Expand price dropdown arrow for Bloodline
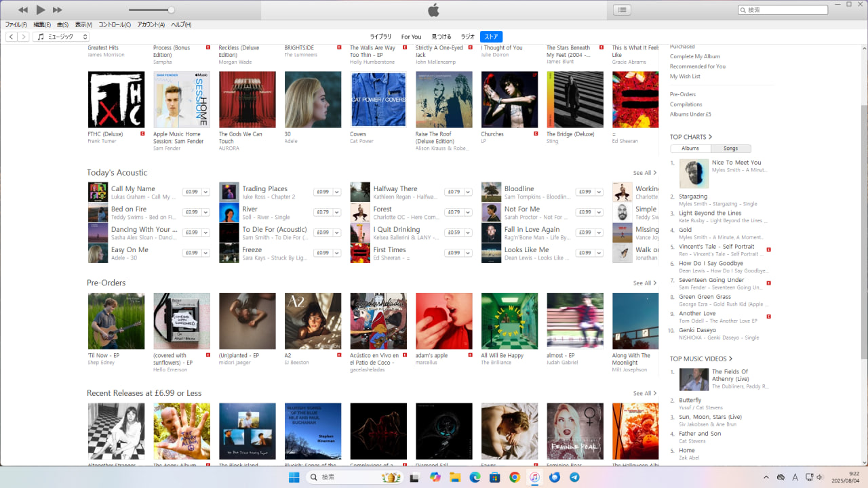868x488 pixels. pos(599,192)
